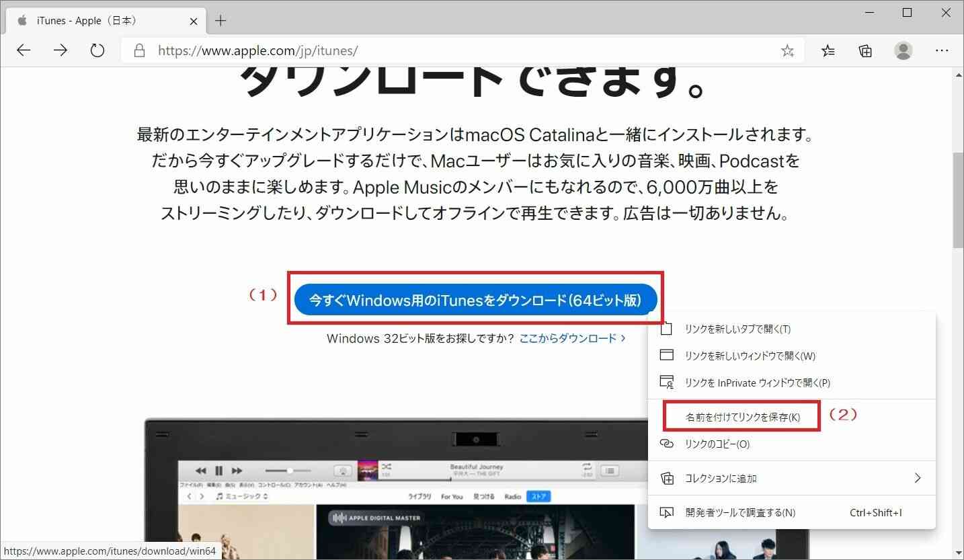This screenshot has height=560, width=964.
Task: Click the line ending 広告は一切ありません。
Action: (x=474, y=214)
